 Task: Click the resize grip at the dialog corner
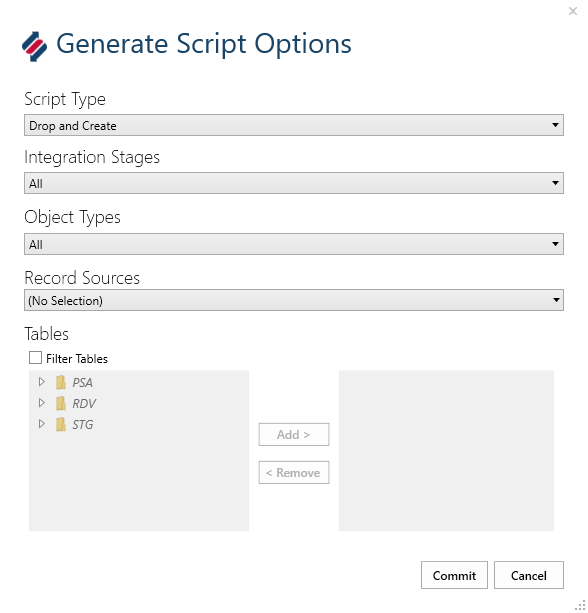(x=581, y=606)
